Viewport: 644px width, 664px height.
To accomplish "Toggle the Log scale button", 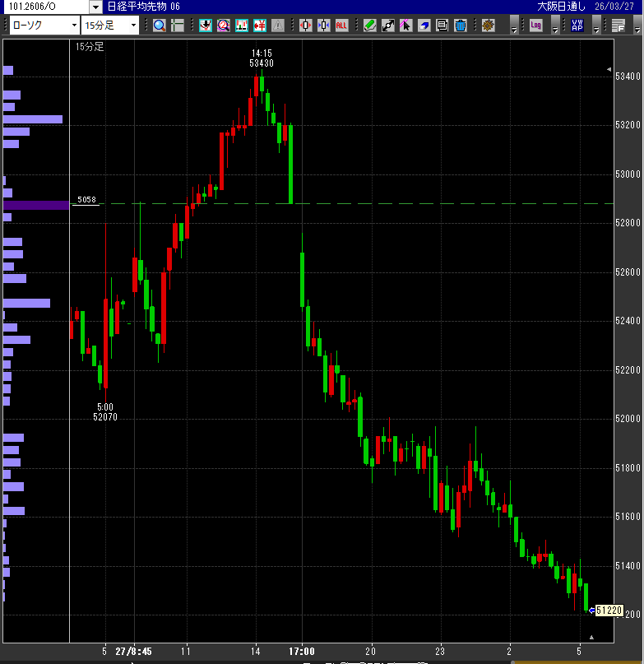I will (x=535, y=26).
